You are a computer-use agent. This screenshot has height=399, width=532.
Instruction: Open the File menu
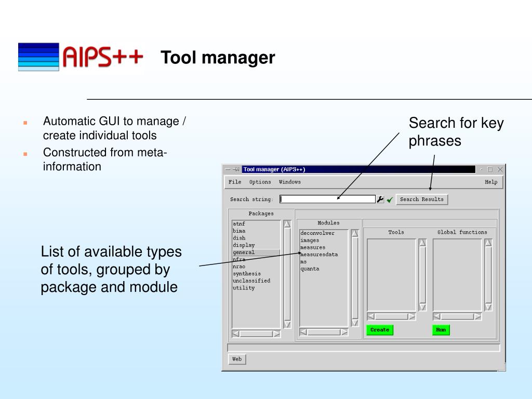click(x=235, y=182)
